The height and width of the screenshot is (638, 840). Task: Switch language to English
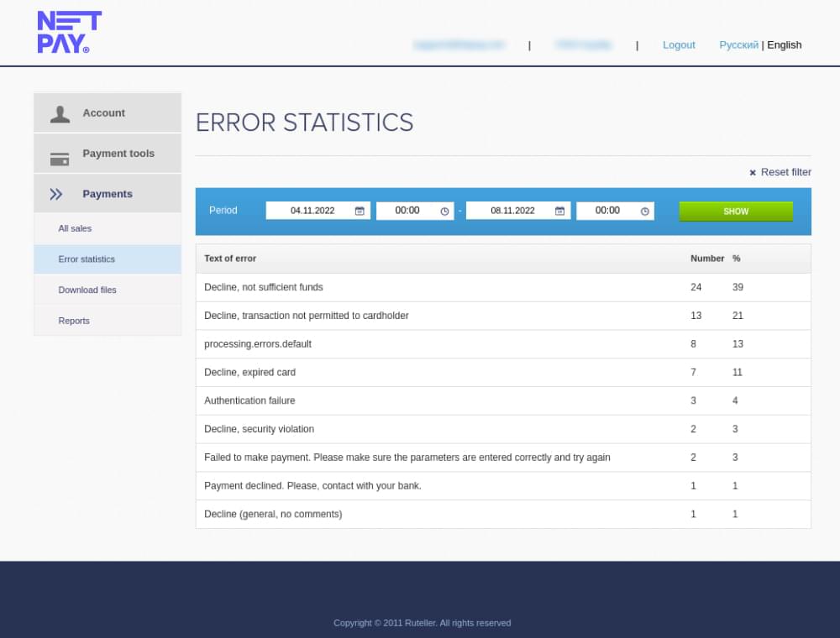[x=785, y=45]
